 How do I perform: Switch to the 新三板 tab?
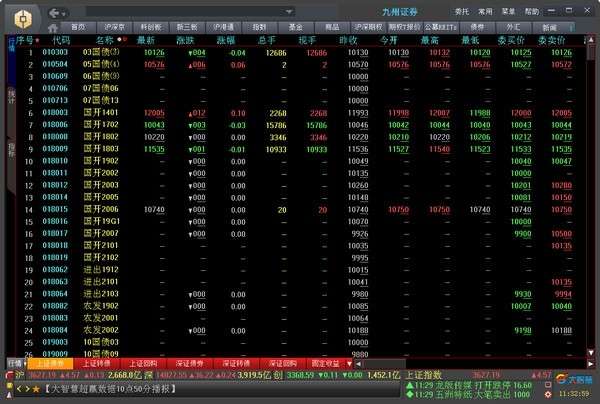coord(187,27)
